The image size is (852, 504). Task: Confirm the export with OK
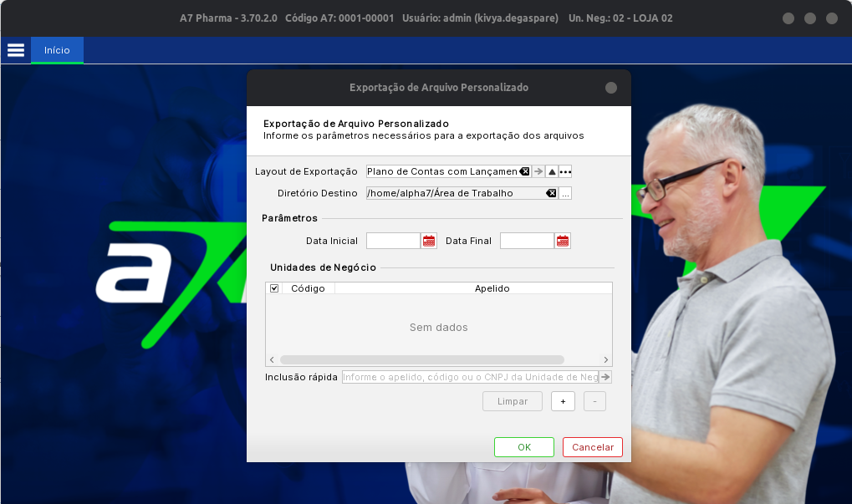pos(523,447)
